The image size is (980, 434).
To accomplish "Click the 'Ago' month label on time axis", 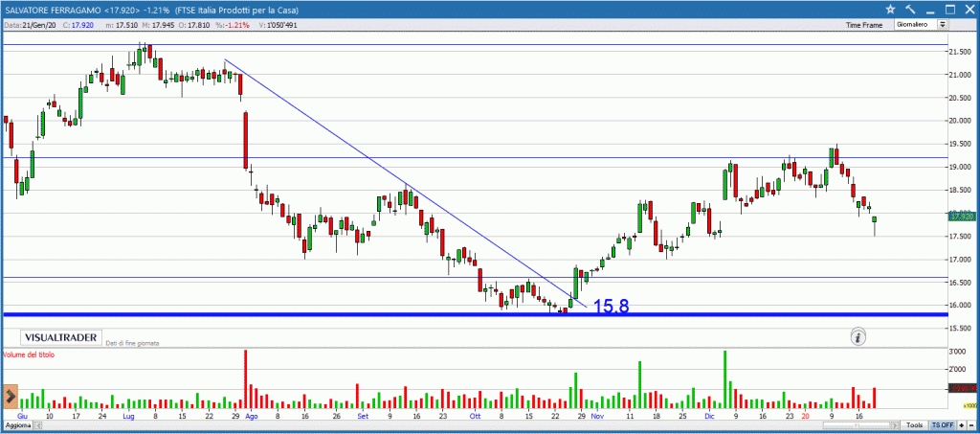I will 250,416.
